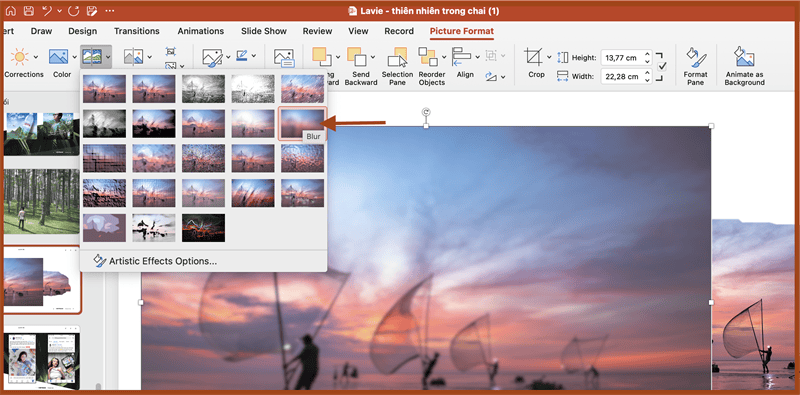800x395 pixels.
Task: Expand the Corrections dropdown arrow
Action: (x=36, y=57)
